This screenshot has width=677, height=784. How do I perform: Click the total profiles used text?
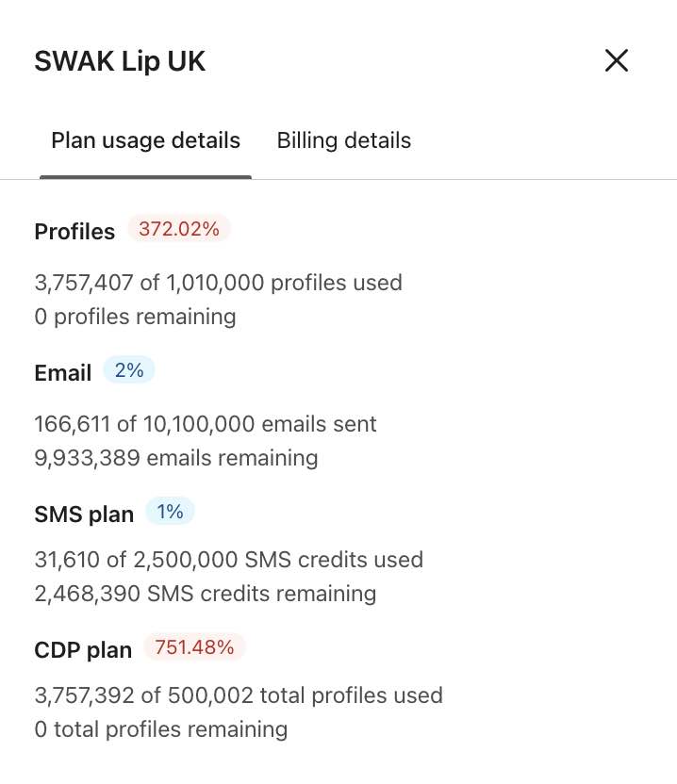[239, 694]
